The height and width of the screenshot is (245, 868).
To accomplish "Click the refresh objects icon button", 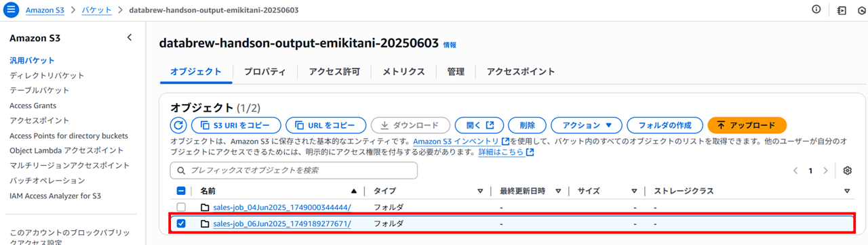I will [178, 125].
